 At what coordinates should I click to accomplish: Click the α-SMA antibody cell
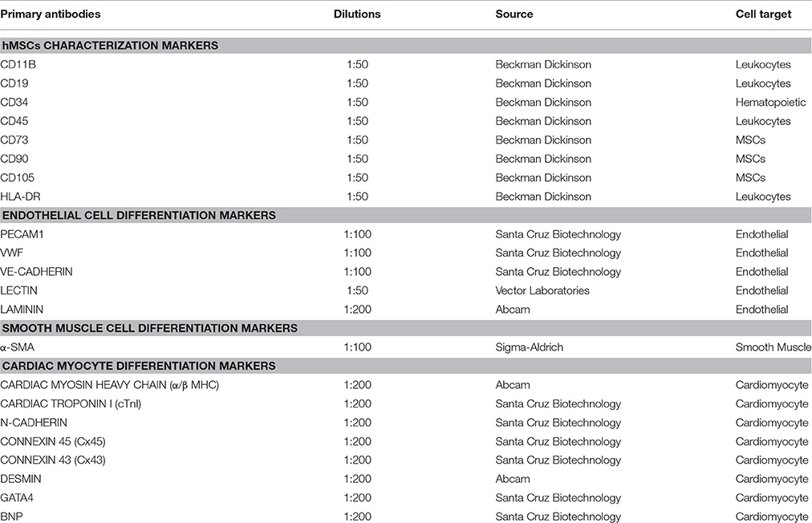[x=18, y=347]
